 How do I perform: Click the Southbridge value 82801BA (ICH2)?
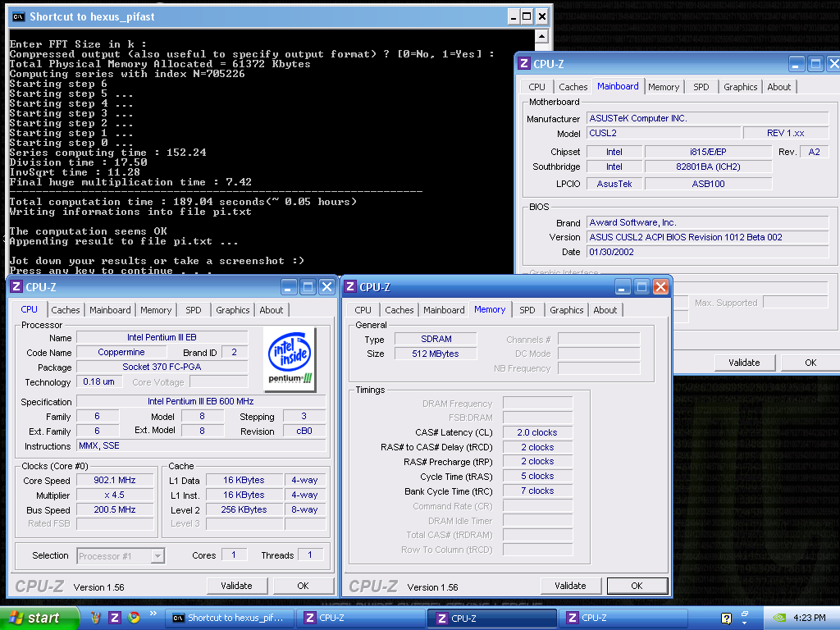pos(708,167)
